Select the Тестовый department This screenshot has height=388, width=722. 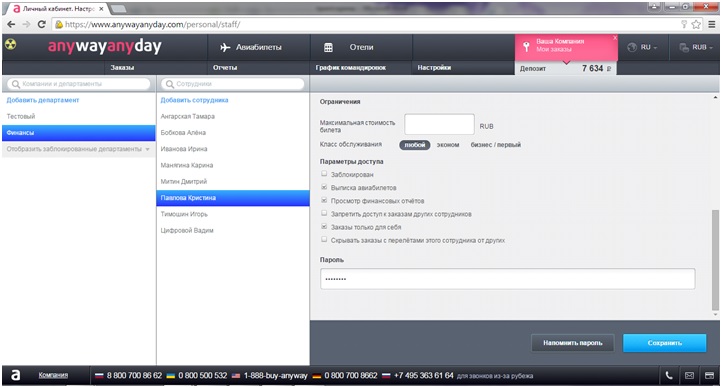[79, 116]
